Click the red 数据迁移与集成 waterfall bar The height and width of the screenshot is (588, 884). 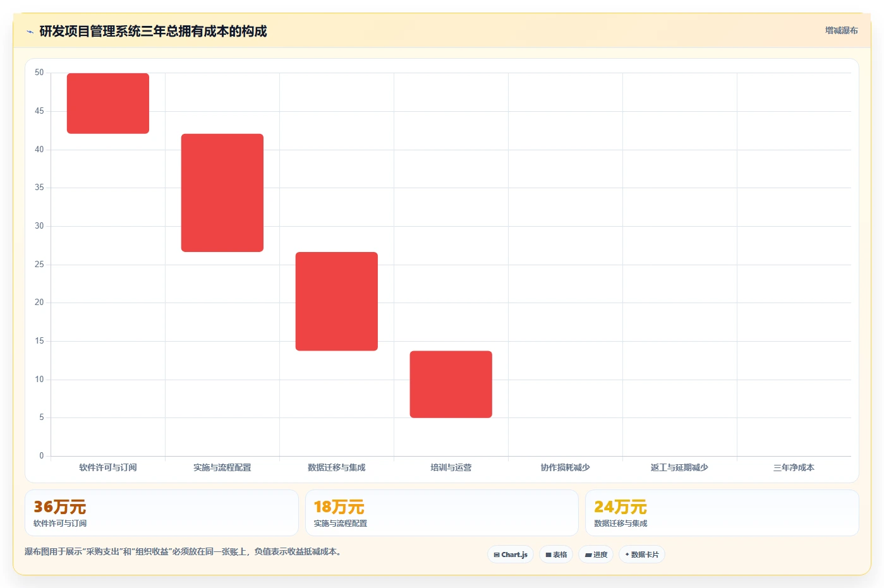pos(337,301)
